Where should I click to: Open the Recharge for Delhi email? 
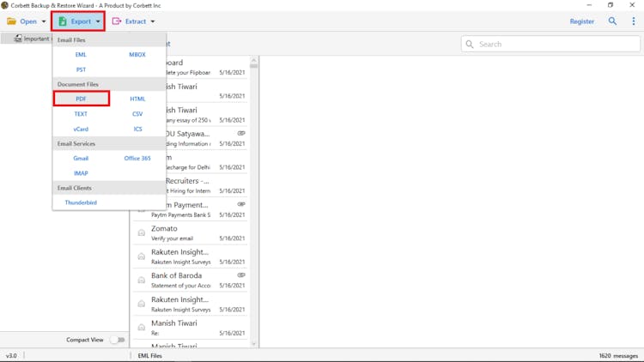pyautogui.click(x=207, y=162)
